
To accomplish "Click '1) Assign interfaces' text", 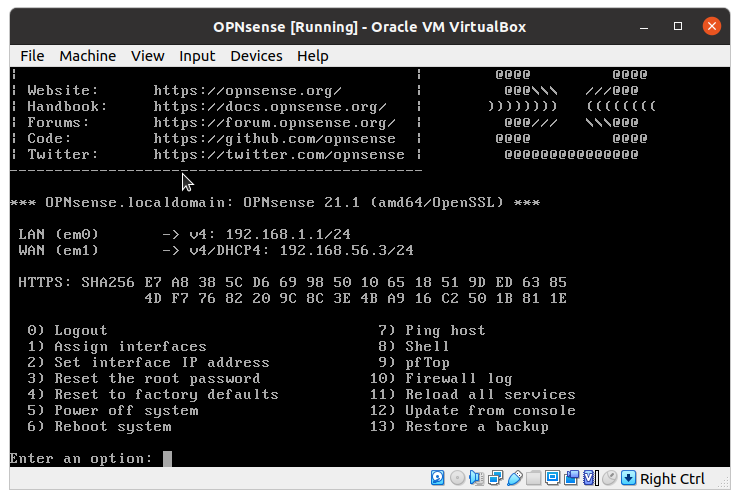I will point(117,346).
